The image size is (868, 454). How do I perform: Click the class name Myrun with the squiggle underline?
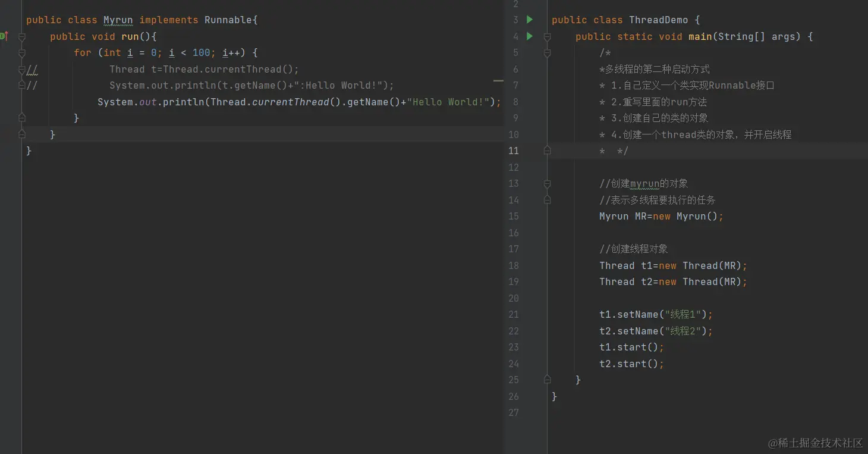(118, 20)
